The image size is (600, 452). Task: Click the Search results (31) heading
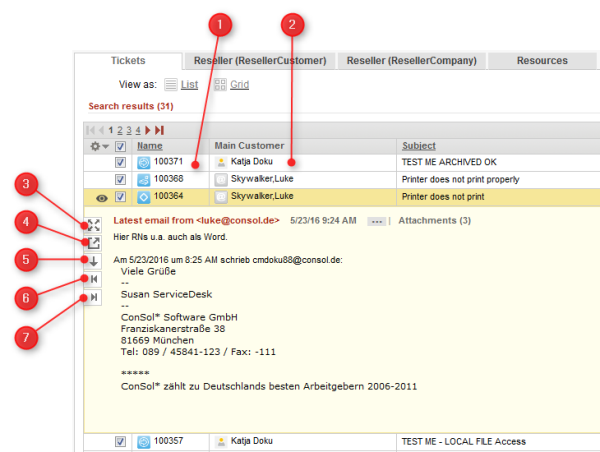tap(131, 106)
